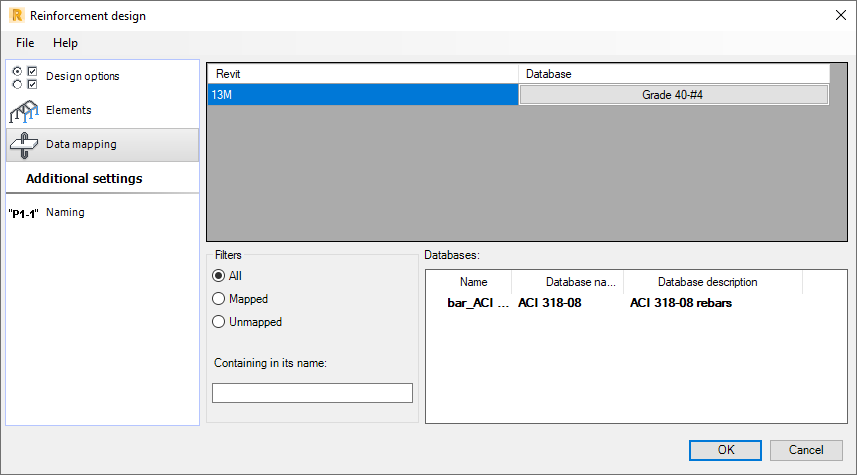This screenshot has height=475, width=857.
Task: Click the Design options icon
Action: [x=25, y=77]
